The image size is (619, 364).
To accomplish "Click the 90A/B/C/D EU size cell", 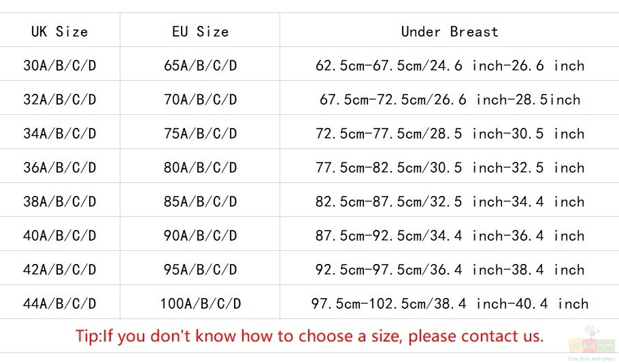I will (200, 235).
